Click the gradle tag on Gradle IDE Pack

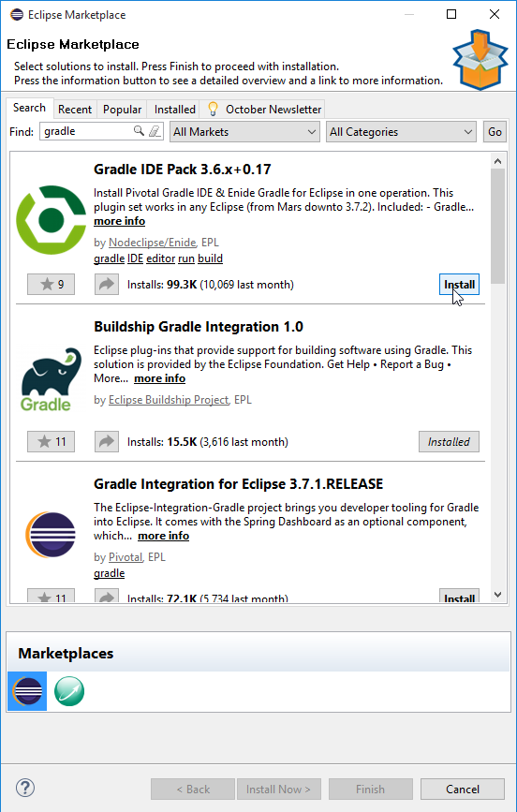point(109,258)
